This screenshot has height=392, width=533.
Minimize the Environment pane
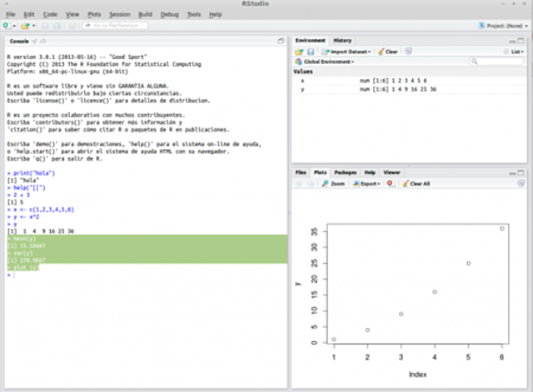512,41
